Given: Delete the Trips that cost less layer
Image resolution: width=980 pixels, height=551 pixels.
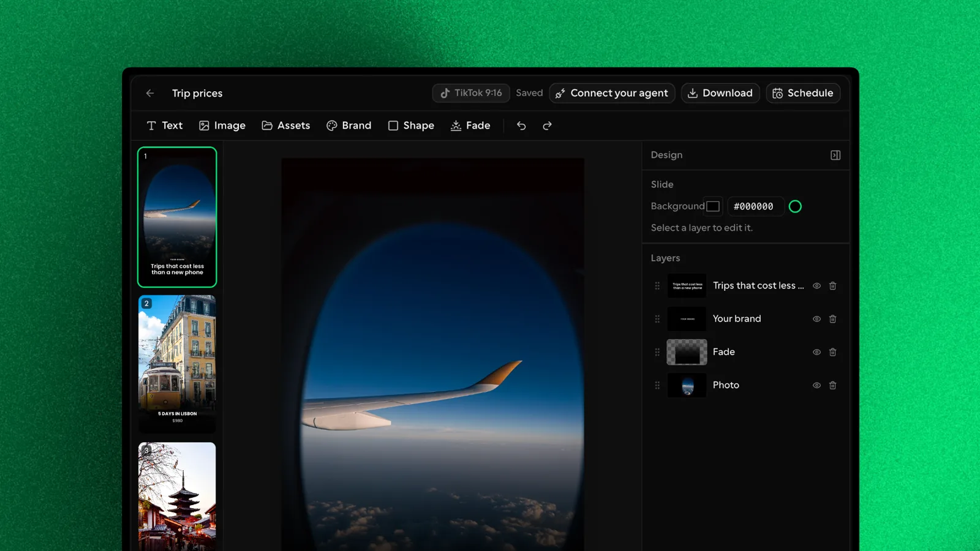Looking at the screenshot, I should pyautogui.click(x=833, y=286).
